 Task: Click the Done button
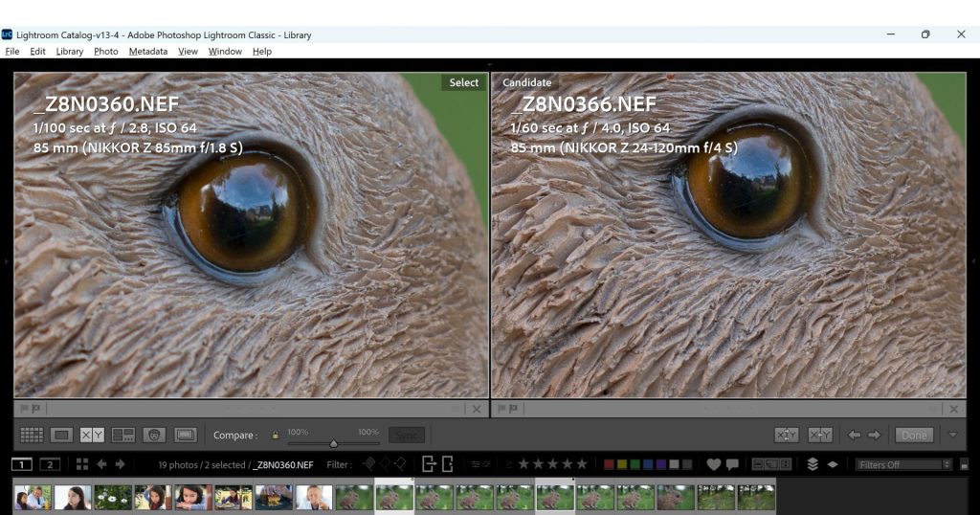[914, 435]
